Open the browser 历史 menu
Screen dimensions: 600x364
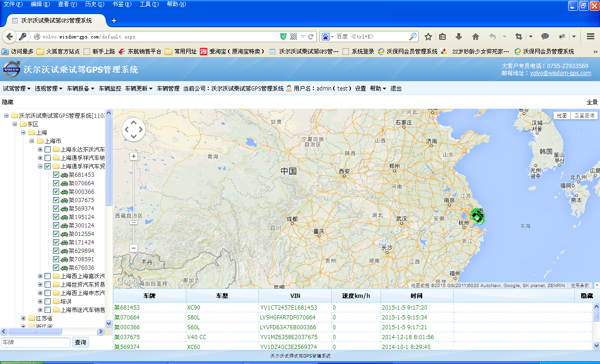tap(94, 4)
